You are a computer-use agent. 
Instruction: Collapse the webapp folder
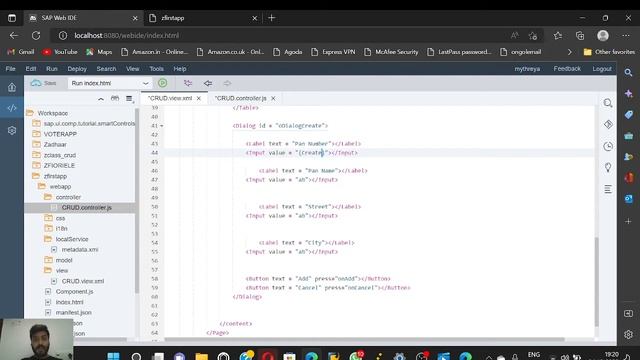tap(42, 187)
